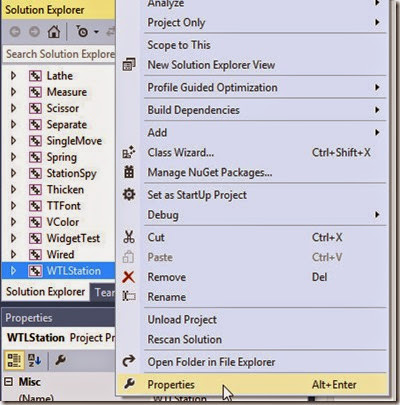Screen dimensions: 400x405
Task: Click the Wired project icon
Action: tap(35, 255)
